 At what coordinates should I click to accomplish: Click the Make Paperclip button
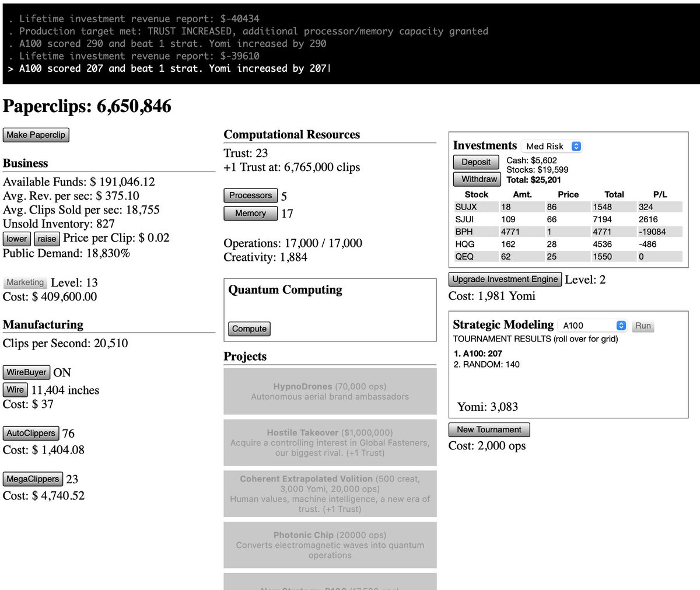36,135
